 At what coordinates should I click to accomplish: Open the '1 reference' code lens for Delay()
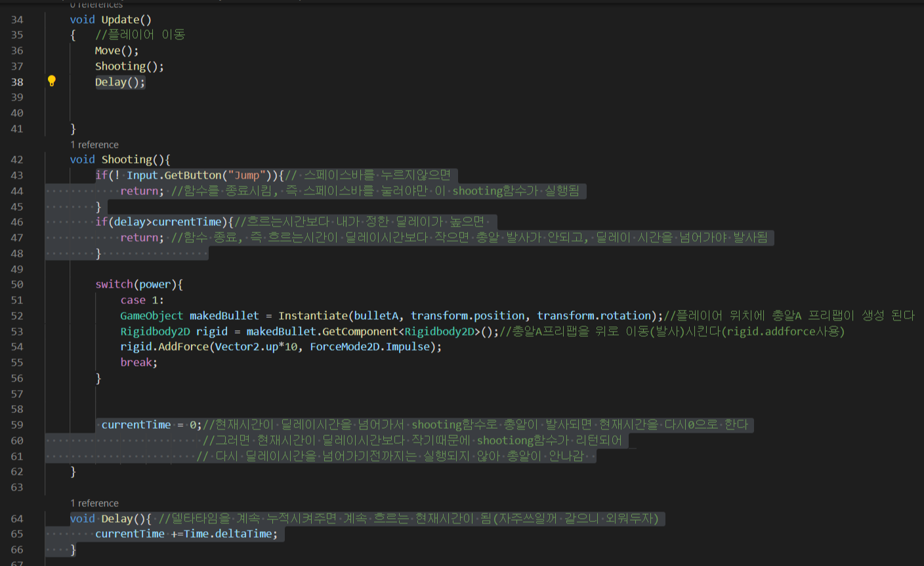pyautogui.click(x=94, y=503)
